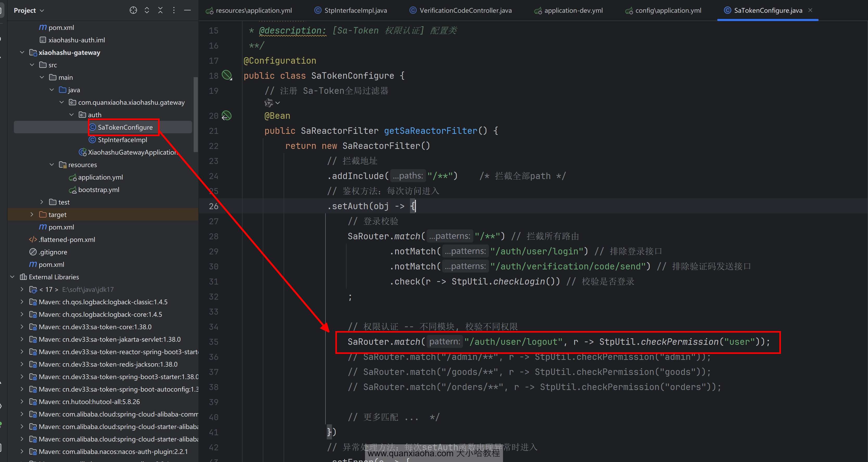
Task: Click the AI assistant inlay icon above @Bean
Action: coord(269,103)
